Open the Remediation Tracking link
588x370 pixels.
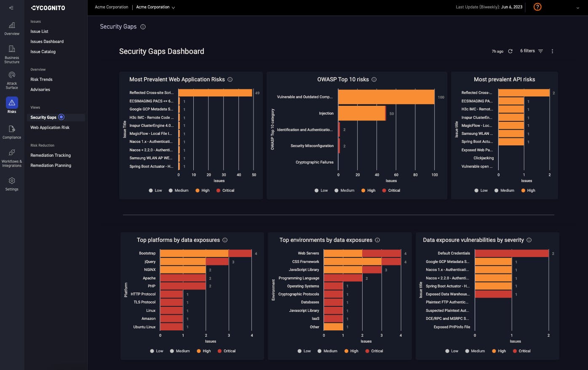(x=51, y=156)
